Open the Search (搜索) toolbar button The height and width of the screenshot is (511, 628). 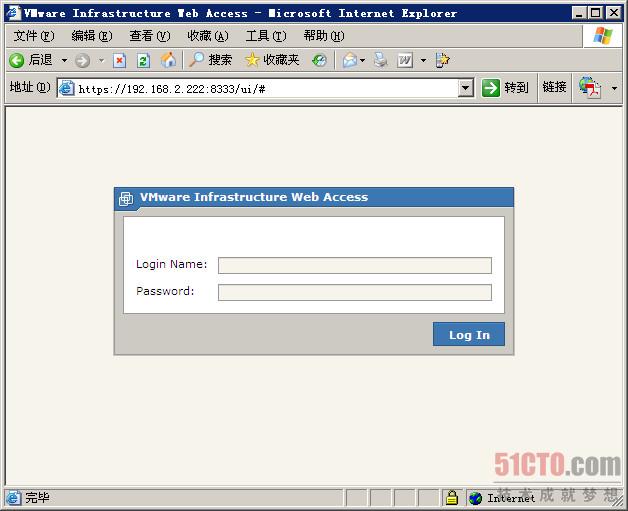pyautogui.click(x=211, y=60)
